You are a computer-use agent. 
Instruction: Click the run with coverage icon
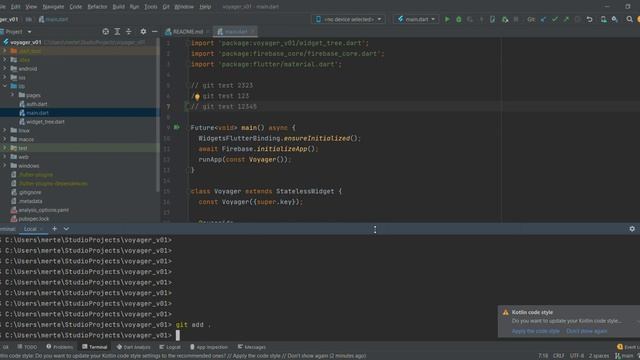(x=470, y=19)
